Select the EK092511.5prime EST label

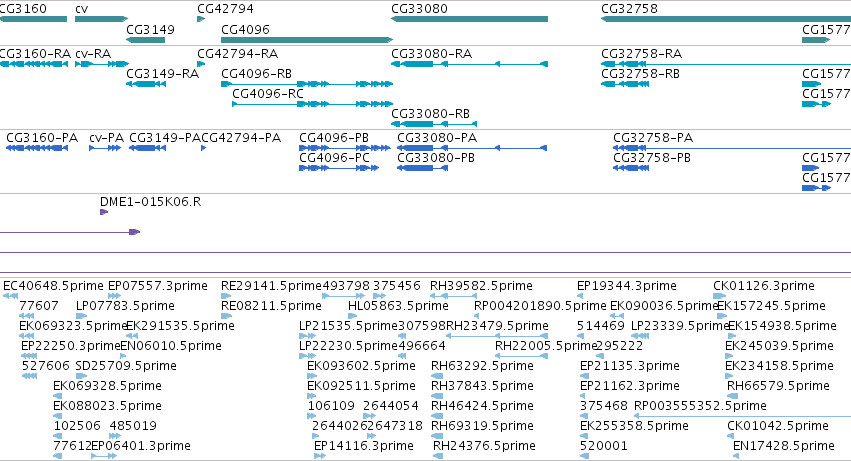[x=361, y=387]
